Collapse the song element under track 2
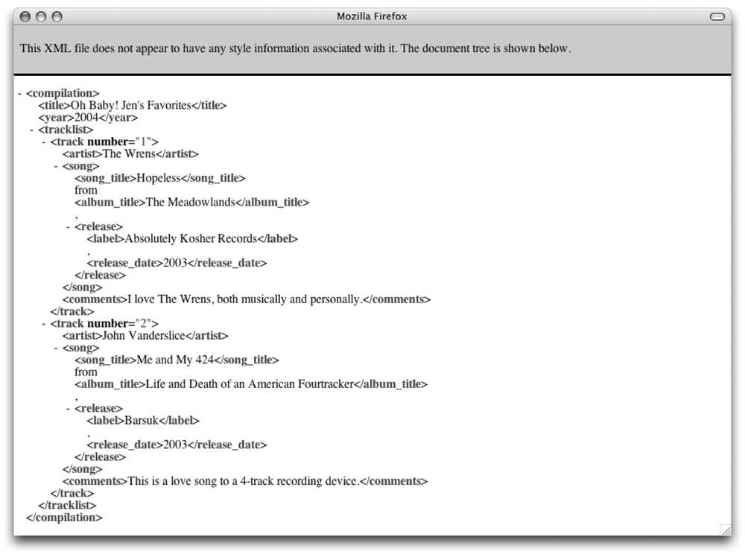The height and width of the screenshot is (560, 745). click(55, 347)
